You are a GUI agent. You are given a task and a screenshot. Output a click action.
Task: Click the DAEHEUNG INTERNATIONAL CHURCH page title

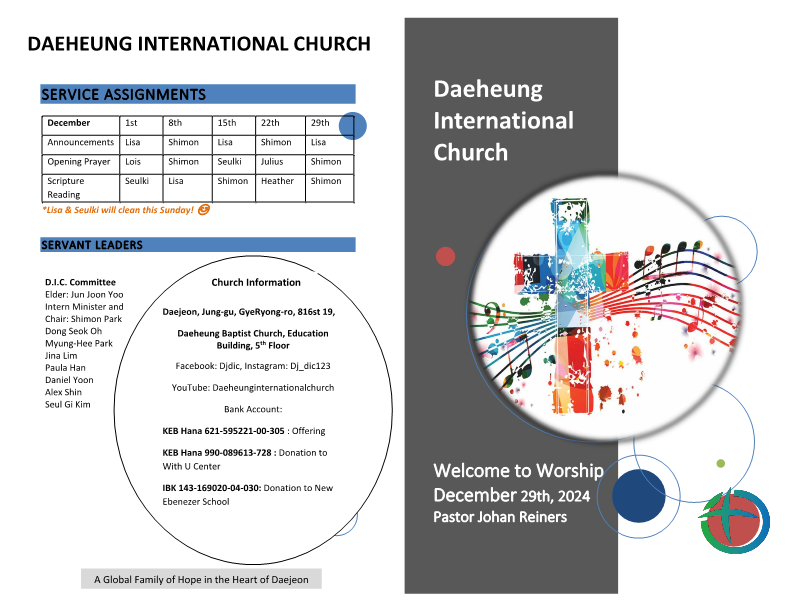click(x=199, y=44)
